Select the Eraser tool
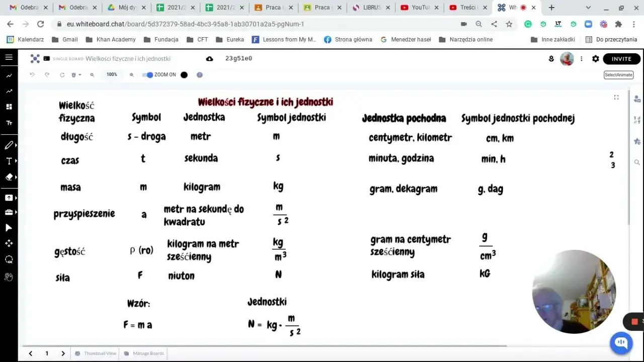 point(8,177)
